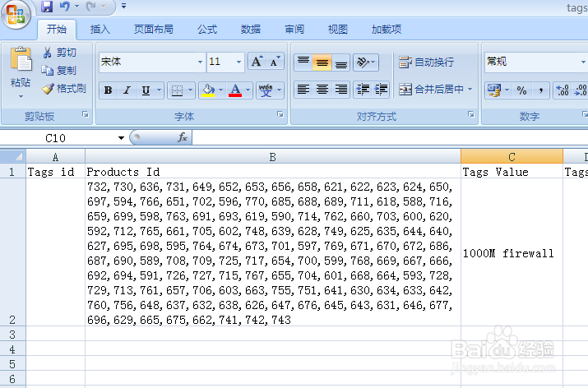Open the 剪贴板 pane launcher
588x388 pixels.
tap(86, 114)
